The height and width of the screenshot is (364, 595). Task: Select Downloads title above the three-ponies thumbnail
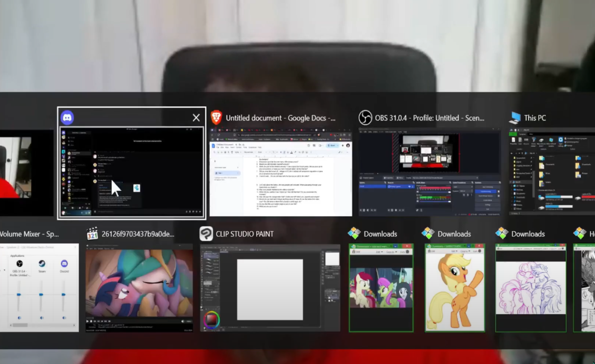coord(380,234)
